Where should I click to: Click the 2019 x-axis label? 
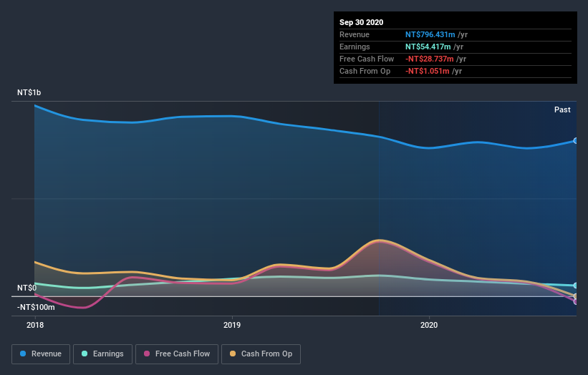coord(232,325)
